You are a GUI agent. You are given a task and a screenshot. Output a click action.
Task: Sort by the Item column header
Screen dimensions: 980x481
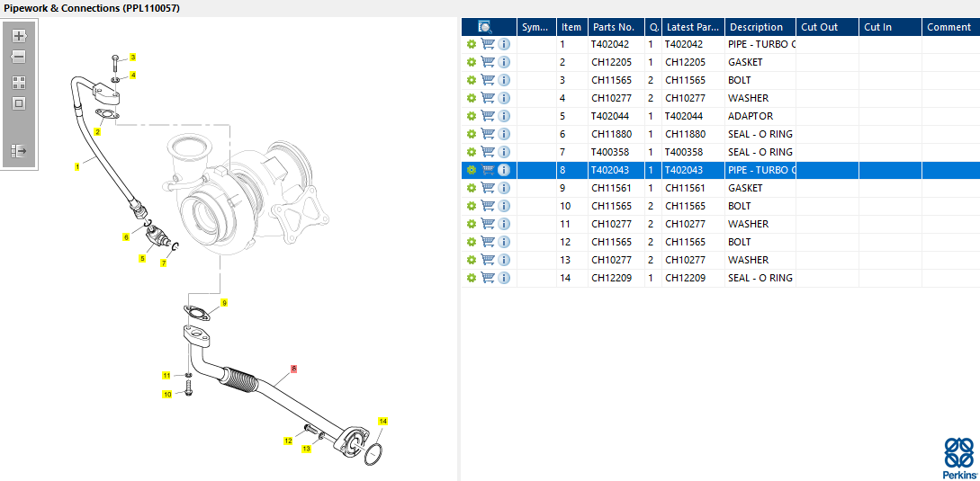(x=571, y=27)
